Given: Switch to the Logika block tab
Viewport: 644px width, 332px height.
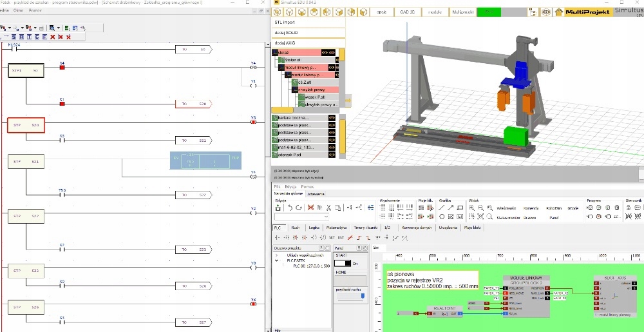Looking at the screenshot, I should tap(314, 227).
